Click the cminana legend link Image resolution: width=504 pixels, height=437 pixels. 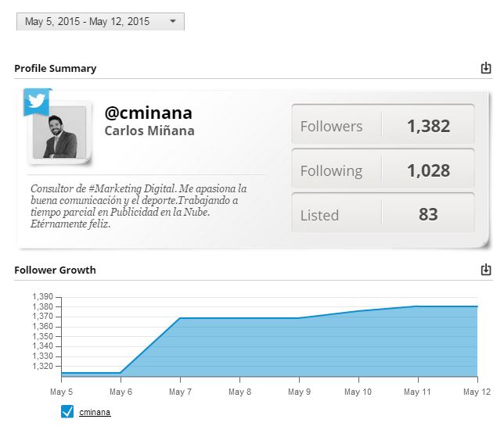[x=95, y=412]
